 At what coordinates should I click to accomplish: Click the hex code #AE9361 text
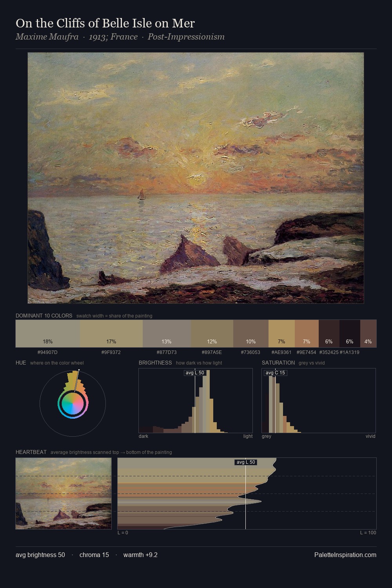point(281,352)
